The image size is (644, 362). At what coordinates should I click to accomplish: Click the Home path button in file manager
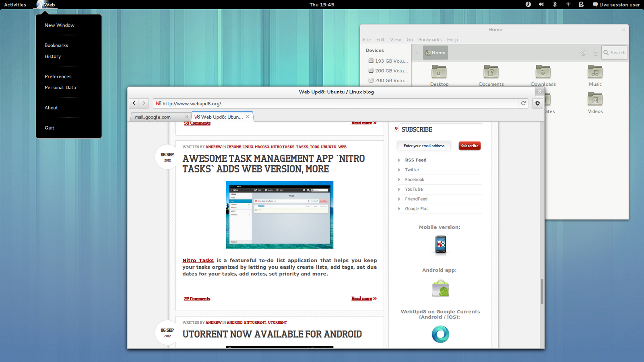click(436, 53)
